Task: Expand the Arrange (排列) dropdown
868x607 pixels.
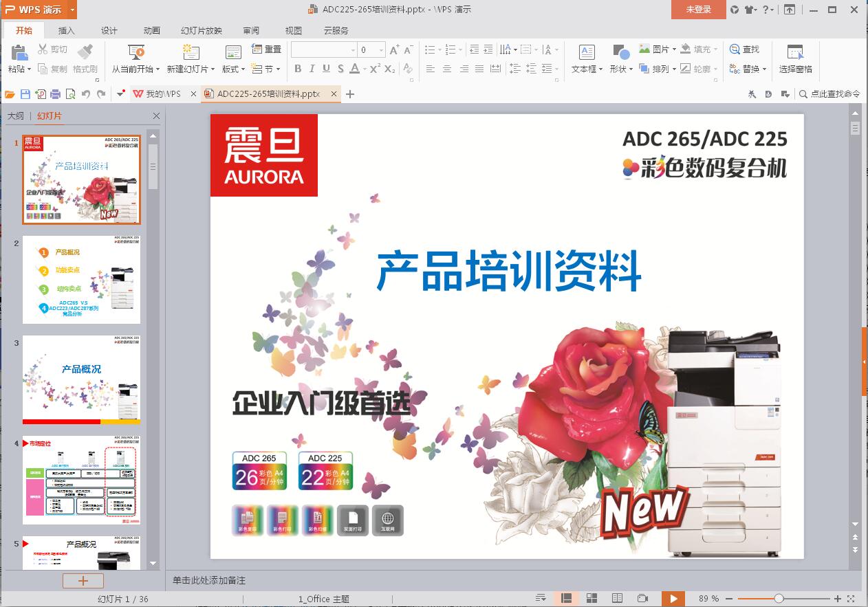Action: click(674, 69)
